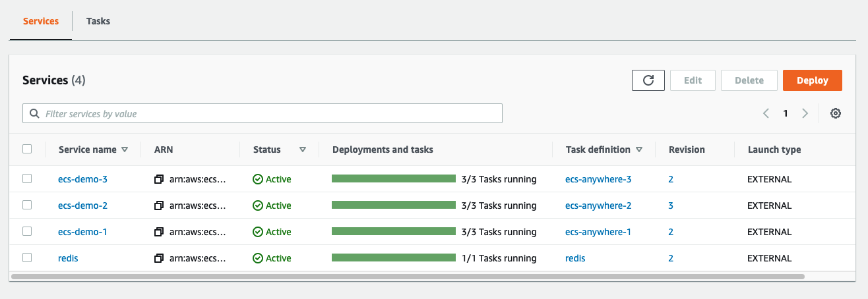Viewport: 868px width, 299px height.
Task: Focus the Filter services by value field
Action: tap(263, 113)
